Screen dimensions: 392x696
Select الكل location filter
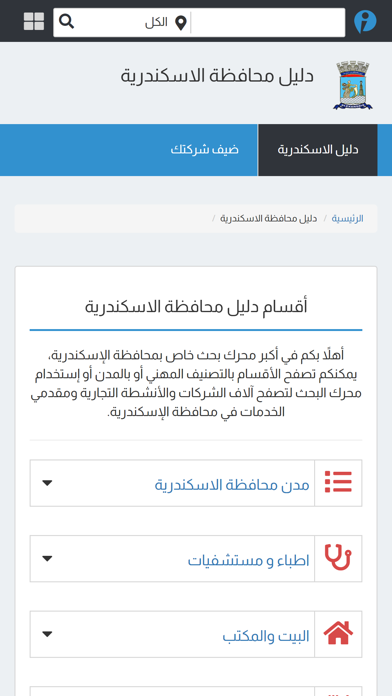tap(156, 22)
